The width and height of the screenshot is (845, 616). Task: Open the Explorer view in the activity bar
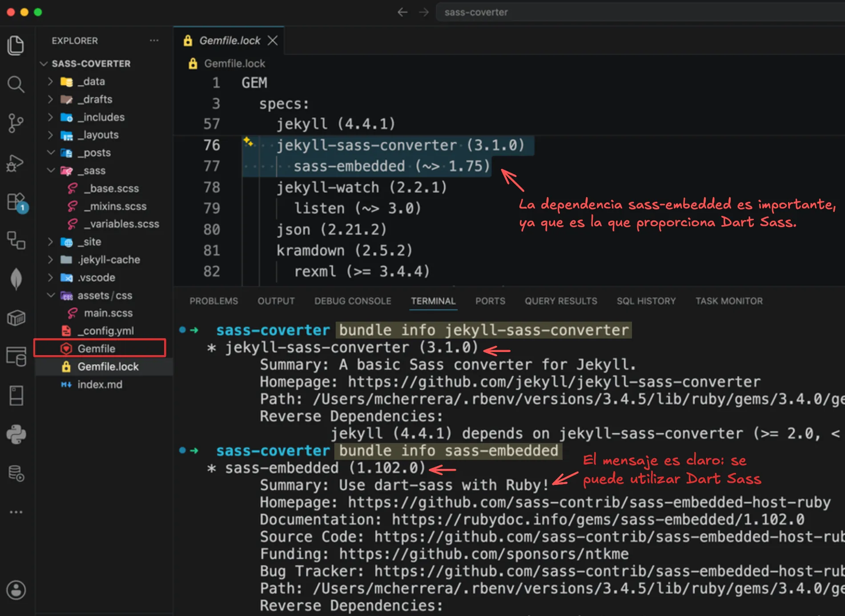(16, 45)
